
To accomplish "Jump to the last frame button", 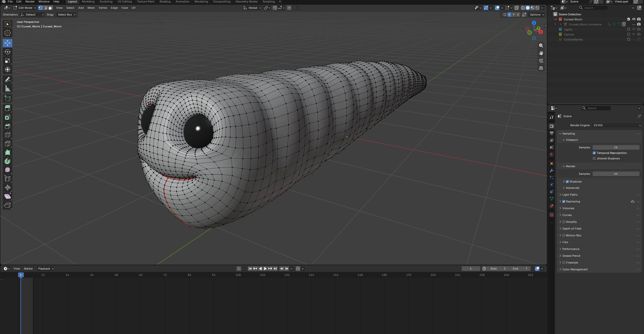I will pyautogui.click(x=275, y=269).
